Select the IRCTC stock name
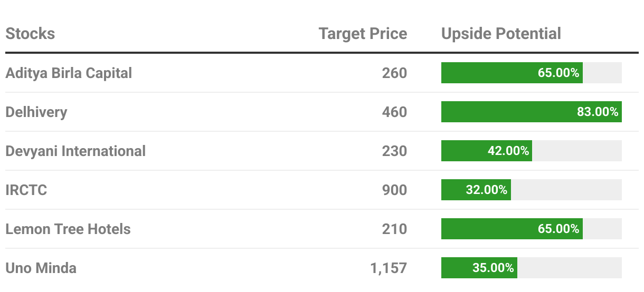This screenshot has height=292, width=644. tap(26, 190)
